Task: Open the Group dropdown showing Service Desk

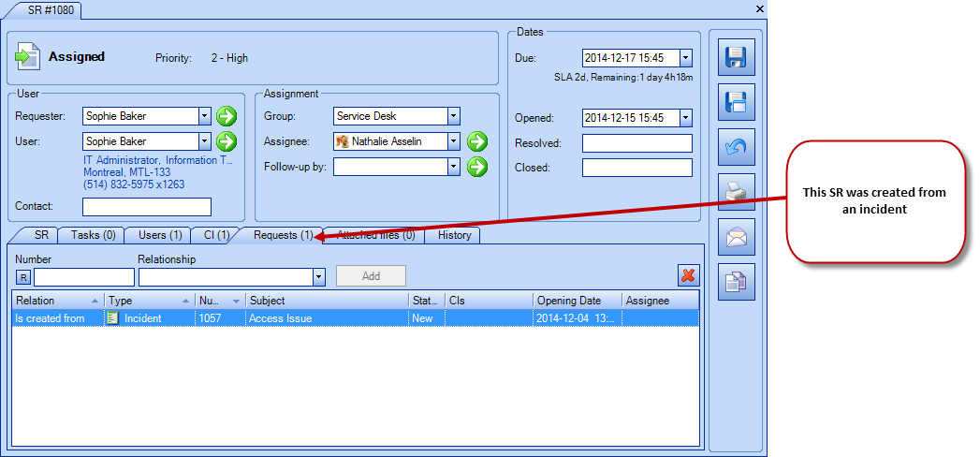Action: (453, 116)
